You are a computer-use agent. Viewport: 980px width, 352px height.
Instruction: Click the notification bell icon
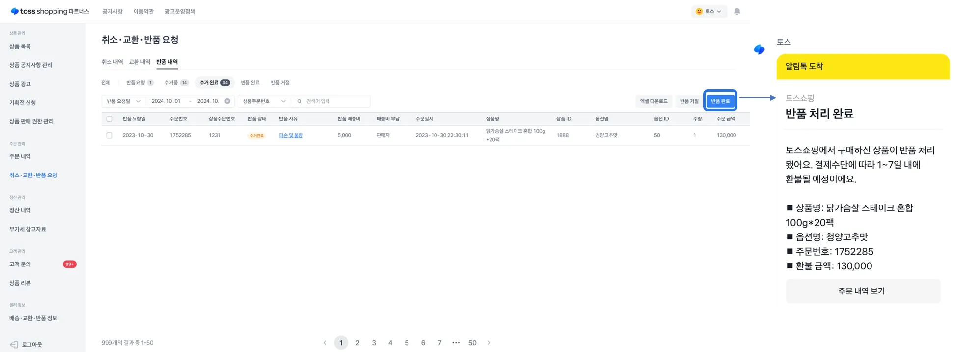[x=736, y=11]
